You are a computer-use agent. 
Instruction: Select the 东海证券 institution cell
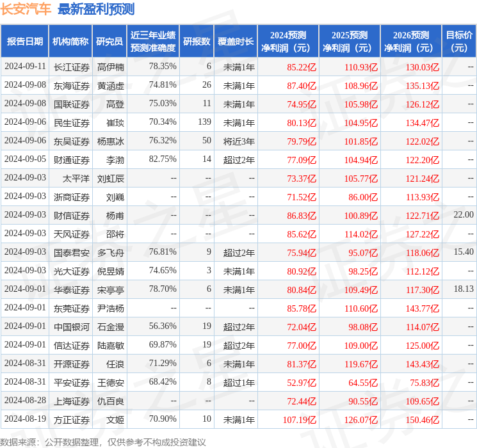[72, 86]
